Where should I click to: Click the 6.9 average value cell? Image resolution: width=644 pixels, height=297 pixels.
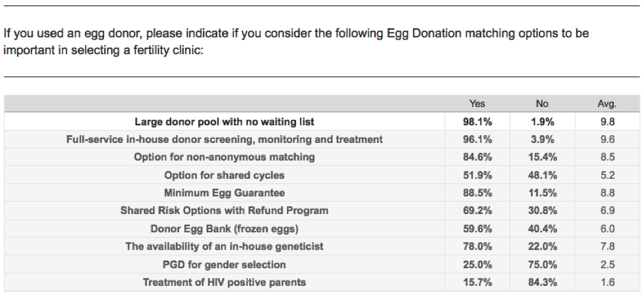[607, 210]
